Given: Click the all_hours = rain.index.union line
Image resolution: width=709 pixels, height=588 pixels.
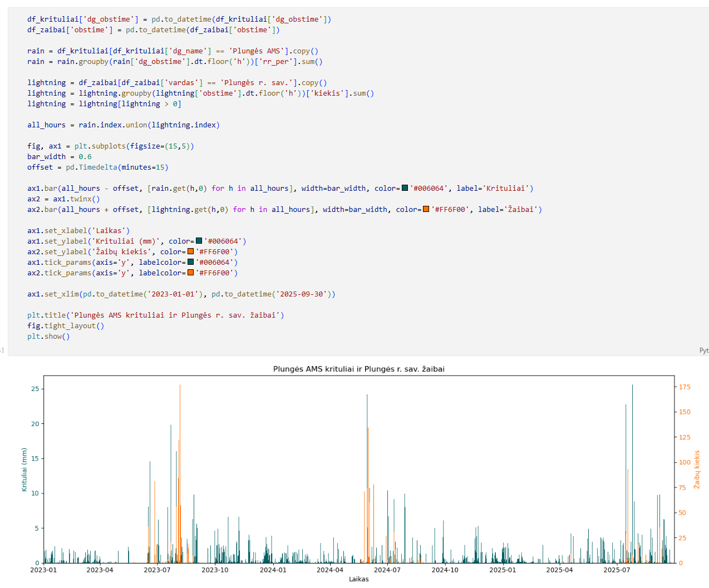Looking at the screenshot, I should 123,125.
